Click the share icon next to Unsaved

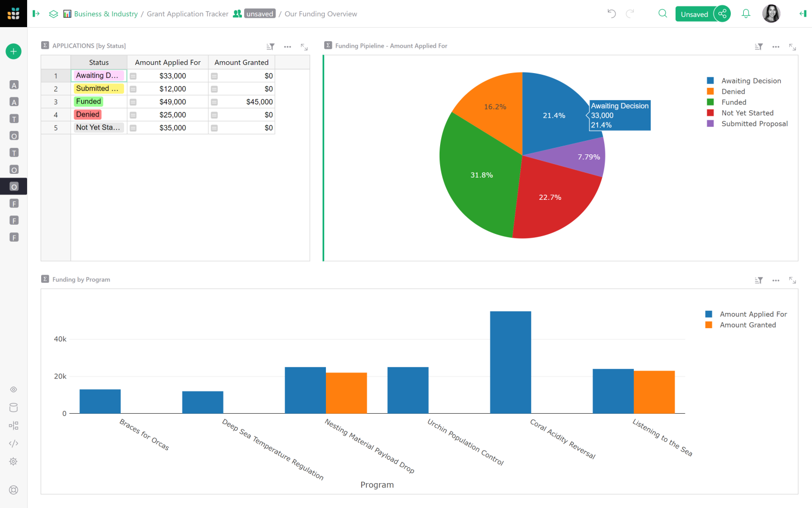point(722,14)
